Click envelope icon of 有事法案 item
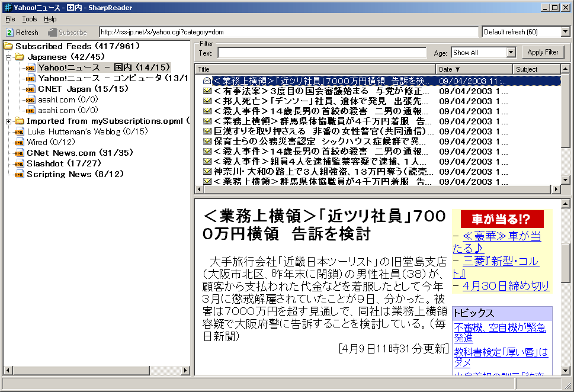This screenshot has width=574, height=392. pos(207,91)
